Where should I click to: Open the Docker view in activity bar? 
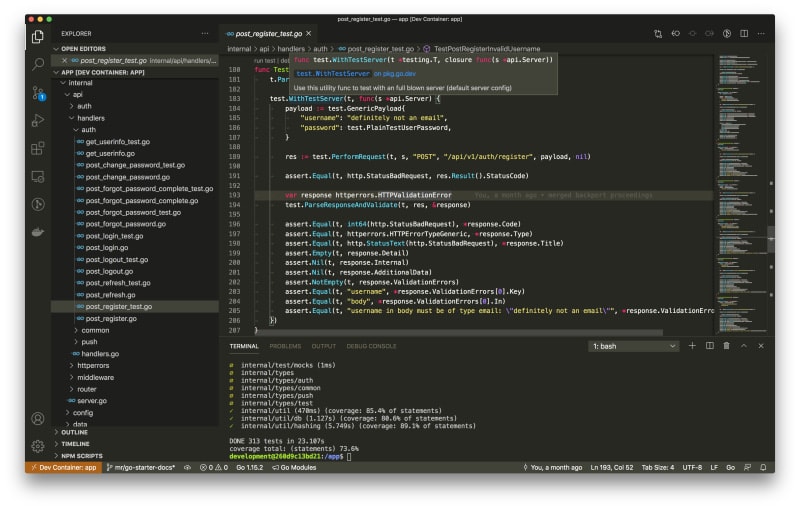coord(37,232)
